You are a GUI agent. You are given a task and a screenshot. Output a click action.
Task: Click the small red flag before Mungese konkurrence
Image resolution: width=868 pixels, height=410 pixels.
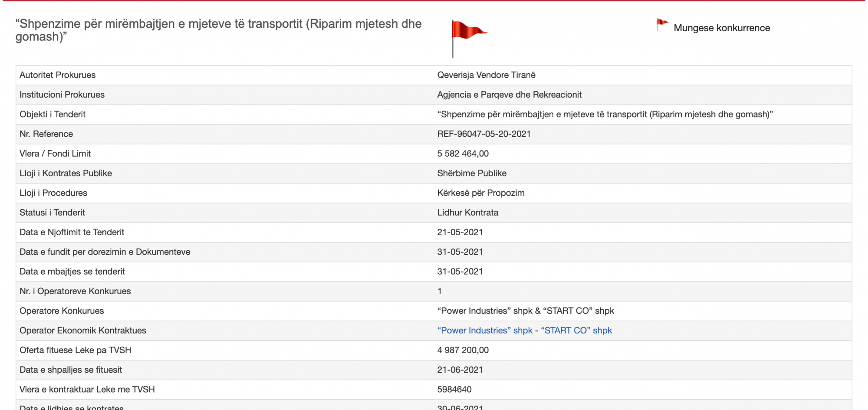662,25
